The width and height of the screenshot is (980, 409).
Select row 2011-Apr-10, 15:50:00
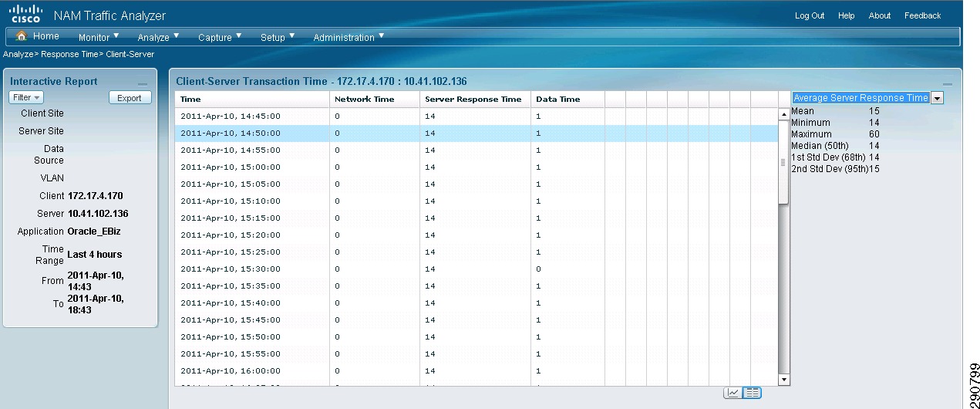[x=477, y=336]
